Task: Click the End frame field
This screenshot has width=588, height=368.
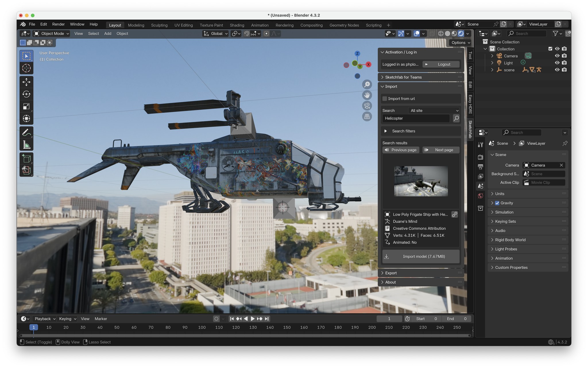Action: pyautogui.click(x=457, y=319)
